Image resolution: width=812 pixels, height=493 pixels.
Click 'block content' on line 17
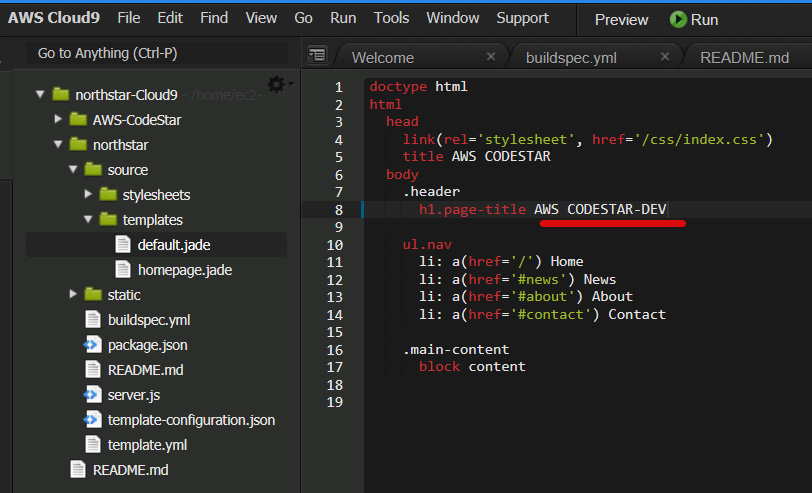click(472, 367)
